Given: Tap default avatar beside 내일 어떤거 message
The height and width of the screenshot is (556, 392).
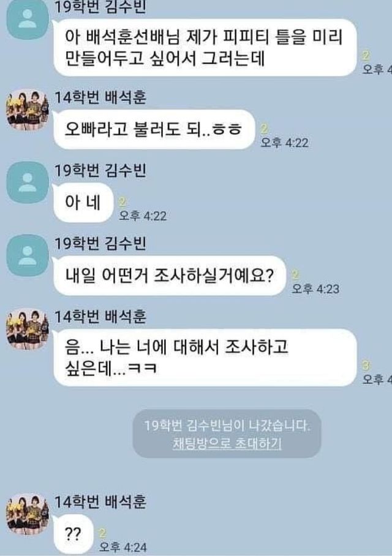Looking at the screenshot, I should [x=28, y=256].
